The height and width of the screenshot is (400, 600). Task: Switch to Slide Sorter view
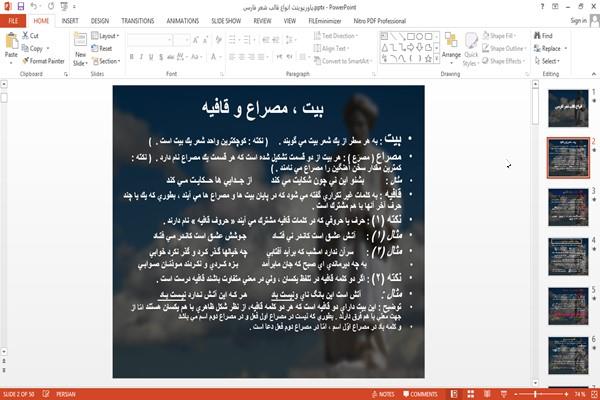tap(471, 394)
